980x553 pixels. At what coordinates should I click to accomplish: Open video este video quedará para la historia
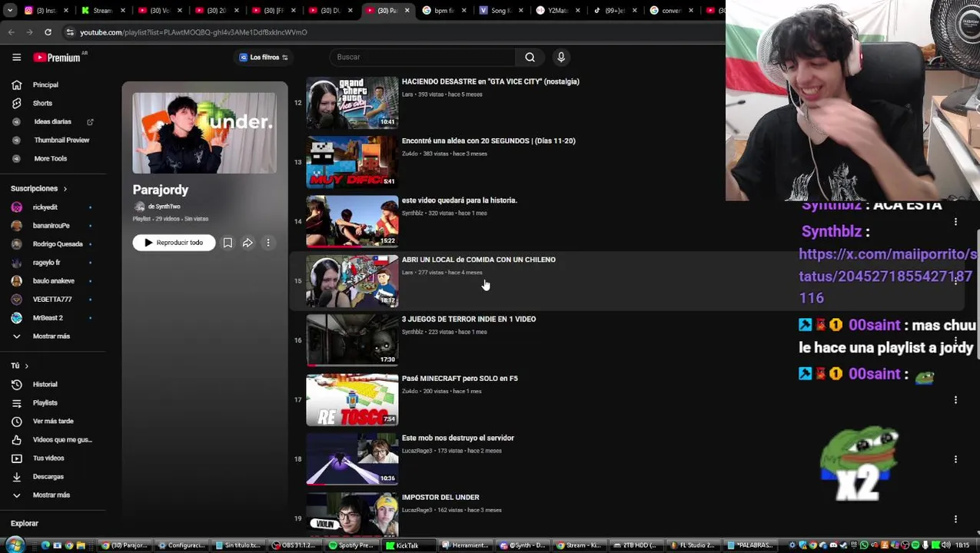[x=459, y=200]
